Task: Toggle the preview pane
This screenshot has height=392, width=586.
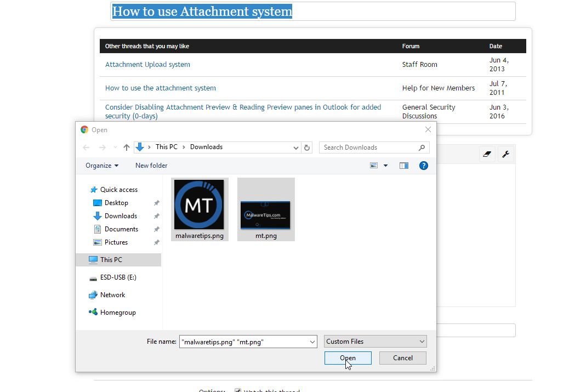Action: 404,166
